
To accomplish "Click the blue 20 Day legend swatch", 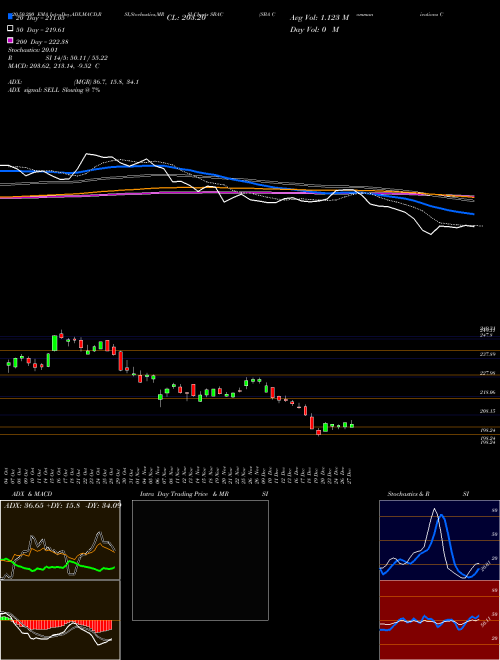I will [11, 16].
